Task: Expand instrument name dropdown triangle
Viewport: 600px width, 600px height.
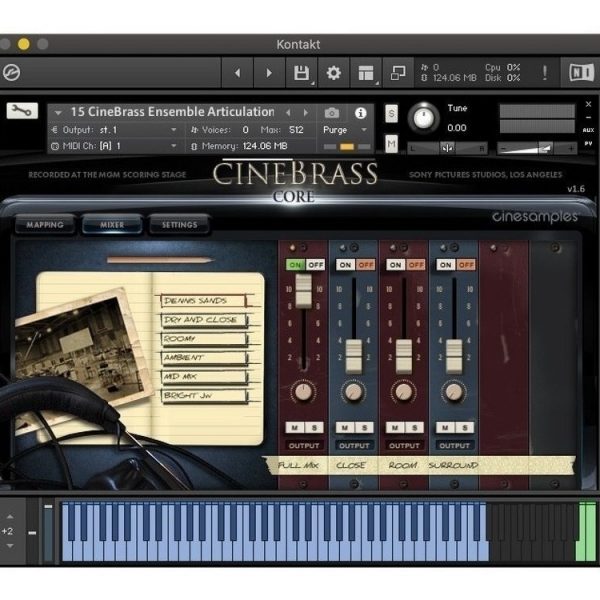Action: click(x=58, y=113)
